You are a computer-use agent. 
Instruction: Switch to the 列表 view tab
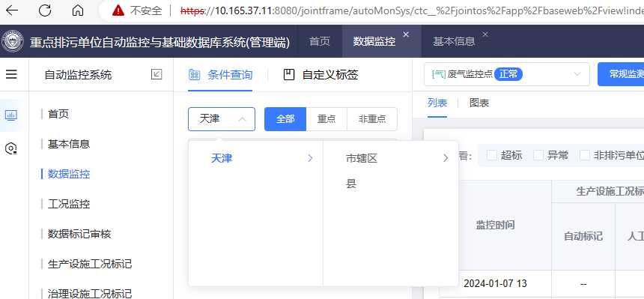point(437,103)
